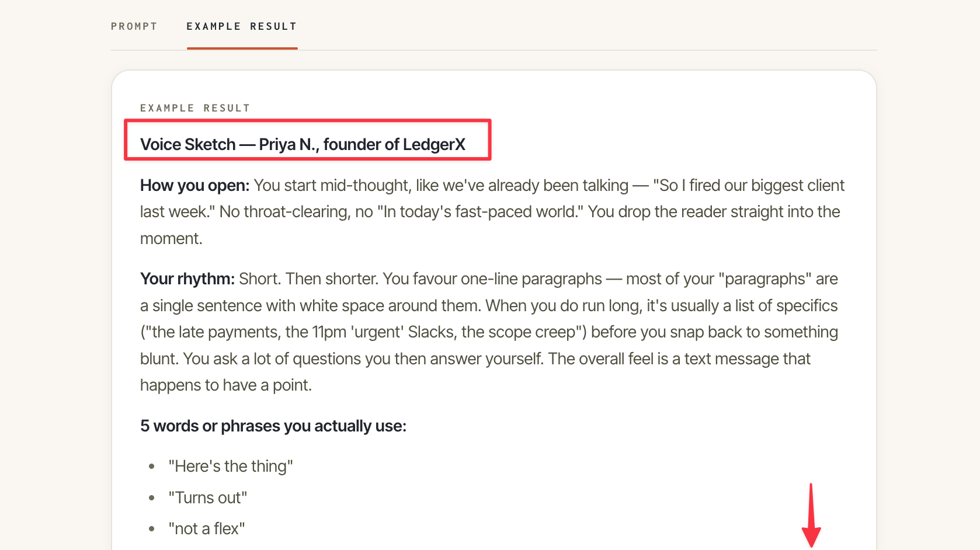Click the heading 'Voice Sketch — Priya N., founder of LedgerX'
980x550 pixels.
[303, 144]
